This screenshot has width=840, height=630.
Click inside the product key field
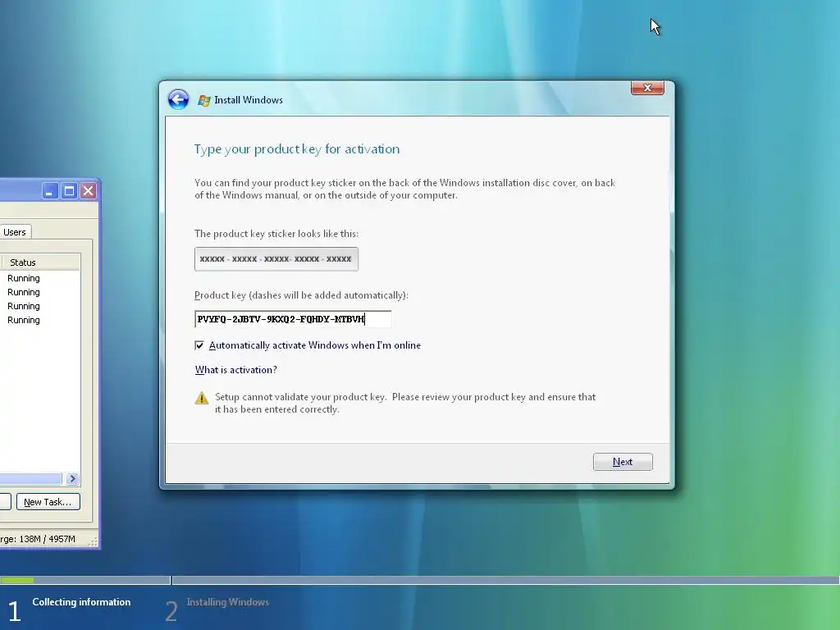[x=293, y=319]
